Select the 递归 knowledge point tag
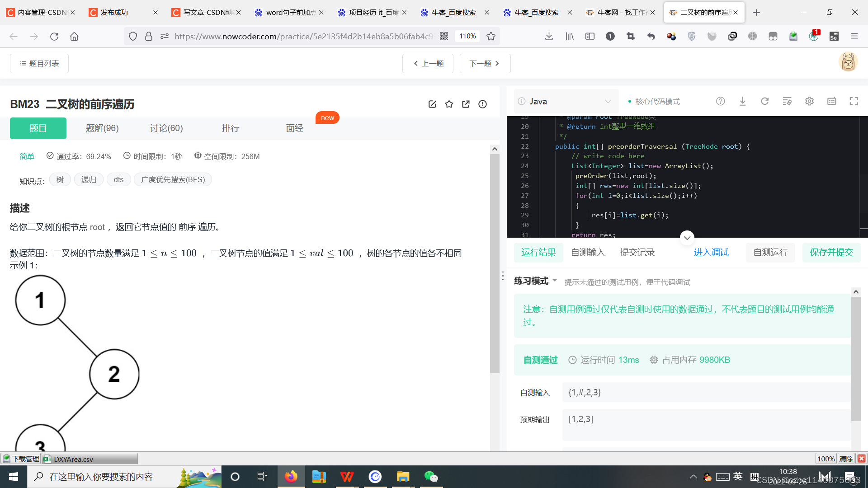The image size is (868, 488). [89, 179]
